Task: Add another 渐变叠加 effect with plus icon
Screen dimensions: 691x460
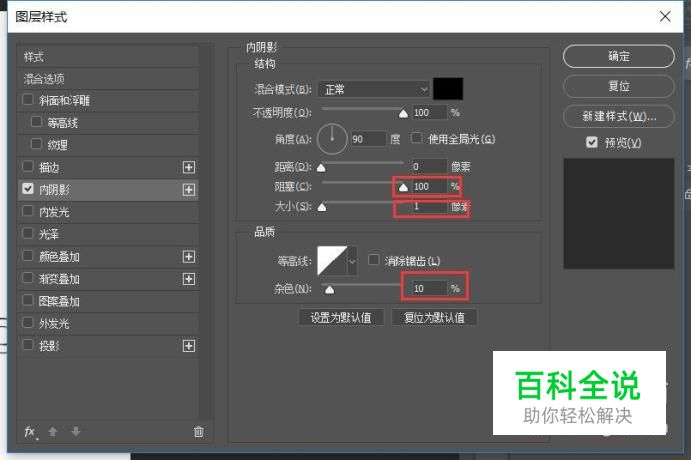Action: pos(189,279)
